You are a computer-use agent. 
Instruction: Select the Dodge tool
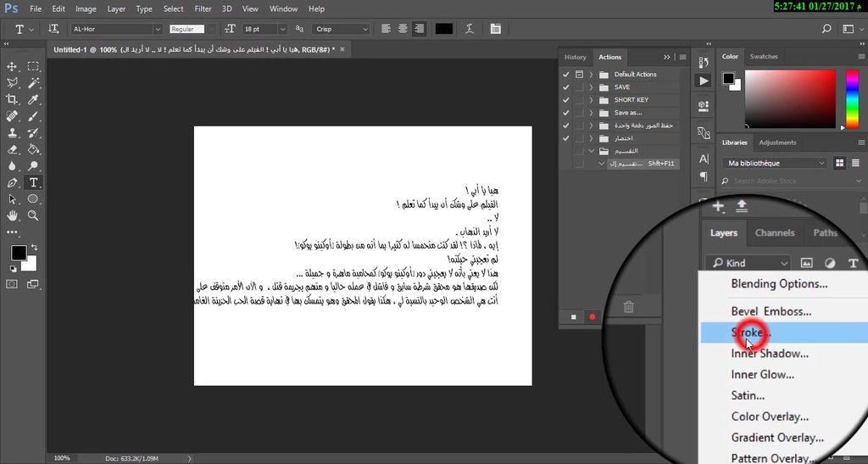click(33, 166)
